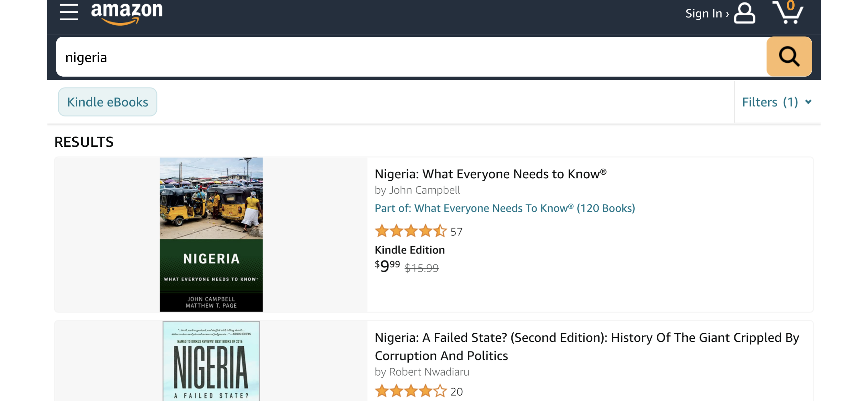
Task: Open the hamburger navigation menu
Action: point(69,12)
